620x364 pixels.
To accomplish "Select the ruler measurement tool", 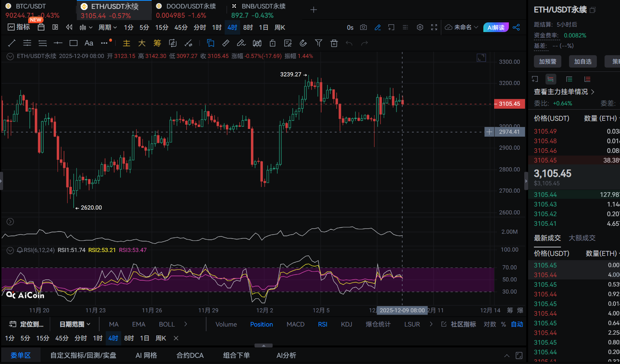I will click(x=226, y=43).
